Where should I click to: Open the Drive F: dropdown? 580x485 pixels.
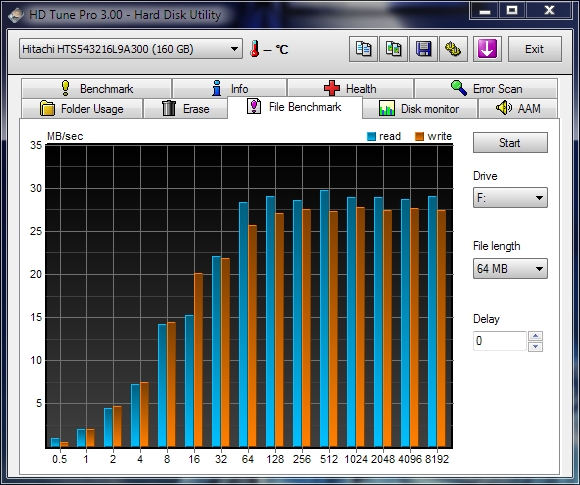(x=510, y=198)
